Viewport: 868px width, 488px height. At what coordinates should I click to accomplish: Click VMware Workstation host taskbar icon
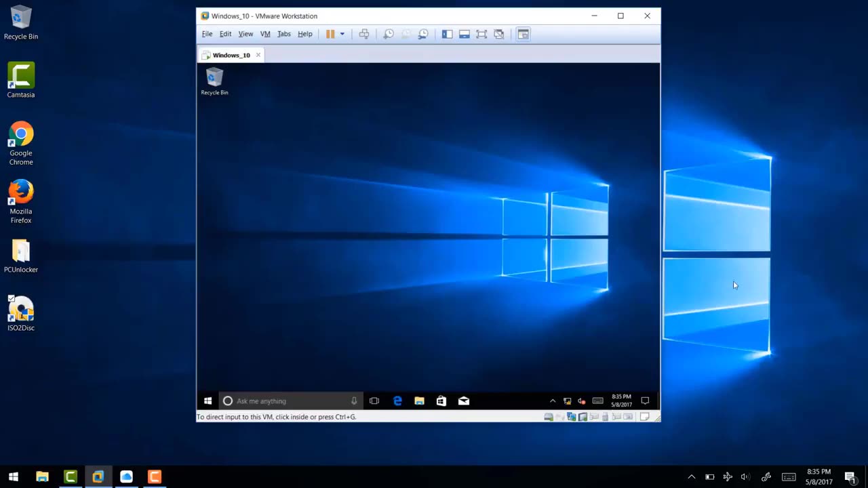pos(98,476)
